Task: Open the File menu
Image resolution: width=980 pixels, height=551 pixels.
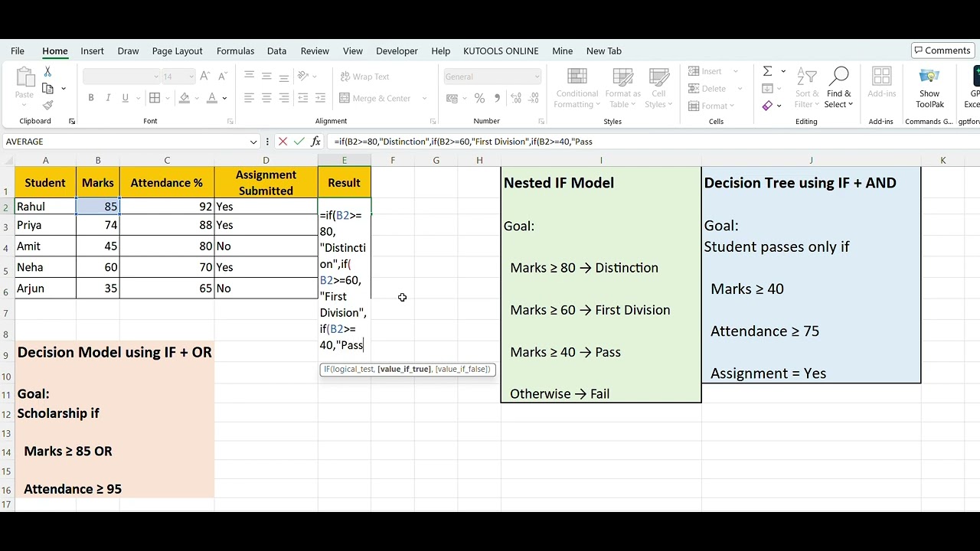Action: click(x=18, y=51)
